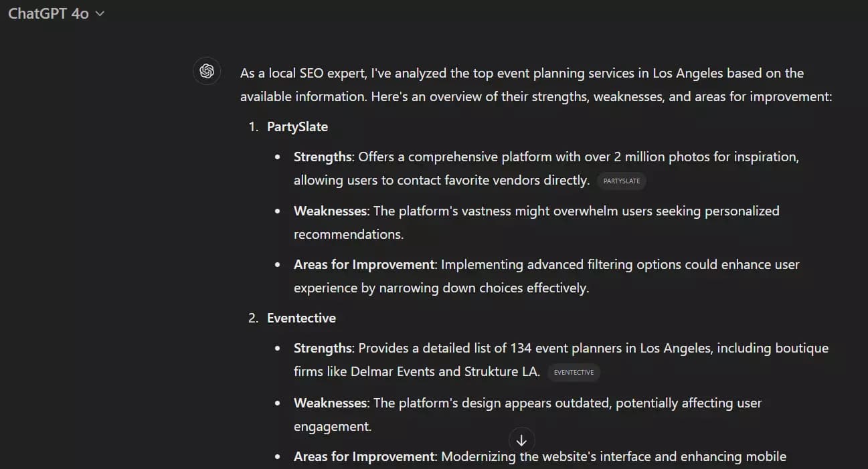
Task: Open the EVENTECTIVE source citation chip
Action: (x=574, y=372)
